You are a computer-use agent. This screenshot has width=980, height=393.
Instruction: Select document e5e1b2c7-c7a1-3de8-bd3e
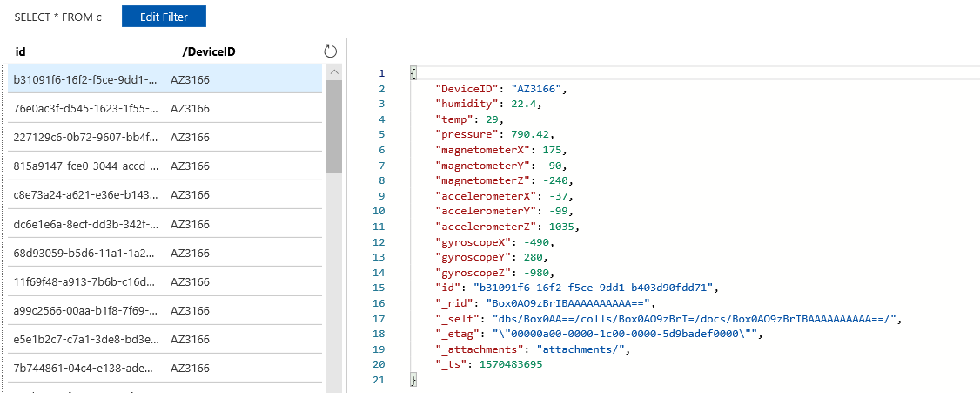[x=165, y=339]
